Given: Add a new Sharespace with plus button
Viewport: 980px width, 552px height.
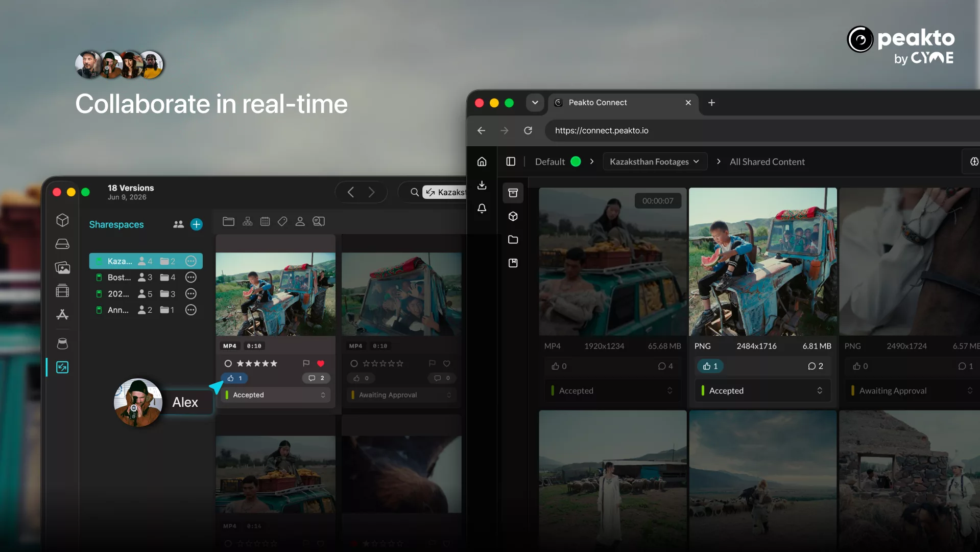Looking at the screenshot, I should pyautogui.click(x=197, y=224).
